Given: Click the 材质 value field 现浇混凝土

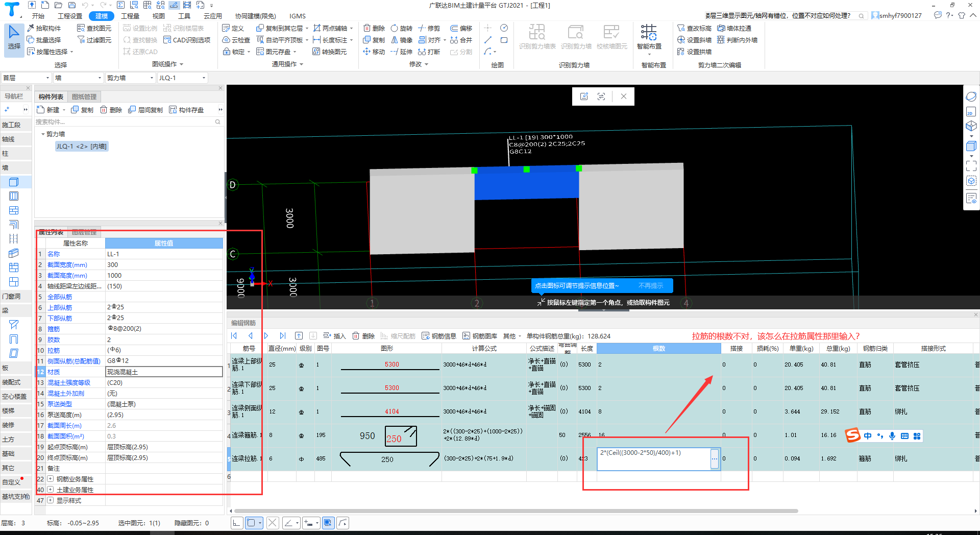Looking at the screenshot, I should point(164,372).
